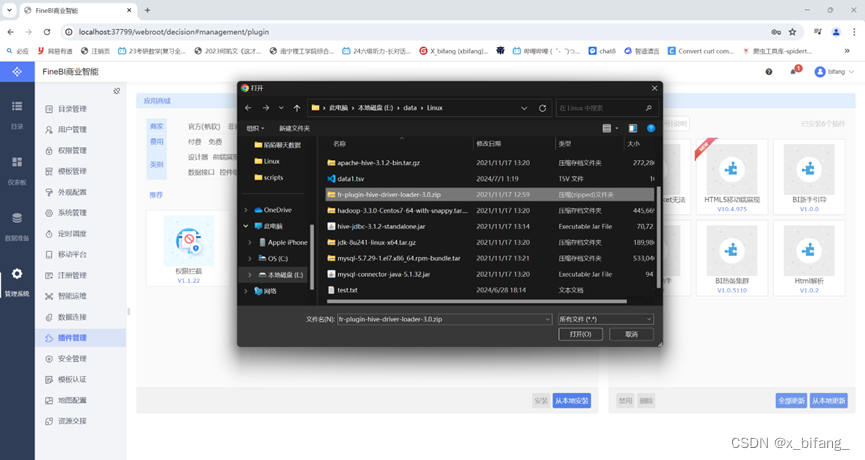Select the HTML5移动端展现 plugin card
This screenshot has height=460, width=865.
coord(731,176)
